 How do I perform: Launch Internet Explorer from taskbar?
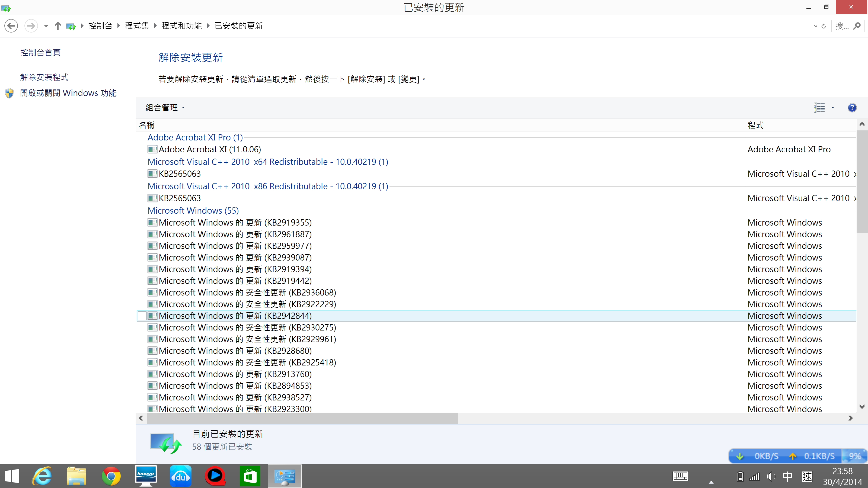click(42, 476)
